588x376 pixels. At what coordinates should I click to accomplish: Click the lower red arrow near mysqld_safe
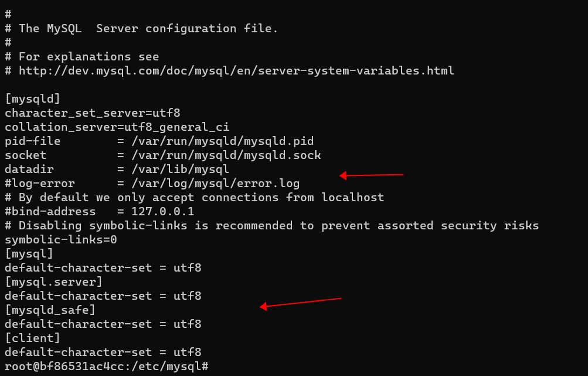300,303
